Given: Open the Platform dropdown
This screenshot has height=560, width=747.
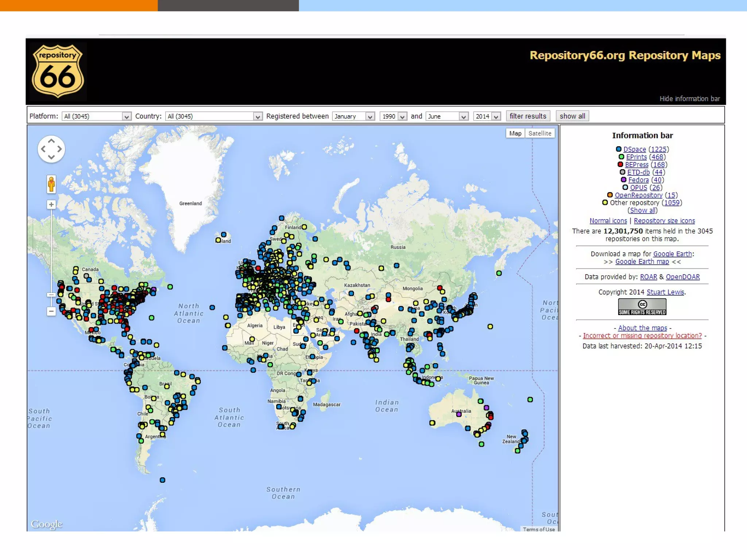Looking at the screenshot, I should tap(97, 116).
